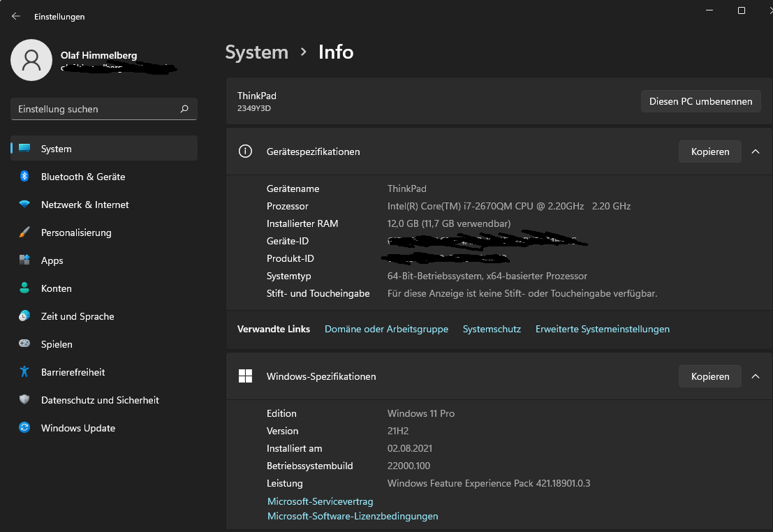Image resolution: width=773 pixels, height=532 pixels.
Task: Open the Microsoft-Servicevertrag link
Action: [320, 501]
